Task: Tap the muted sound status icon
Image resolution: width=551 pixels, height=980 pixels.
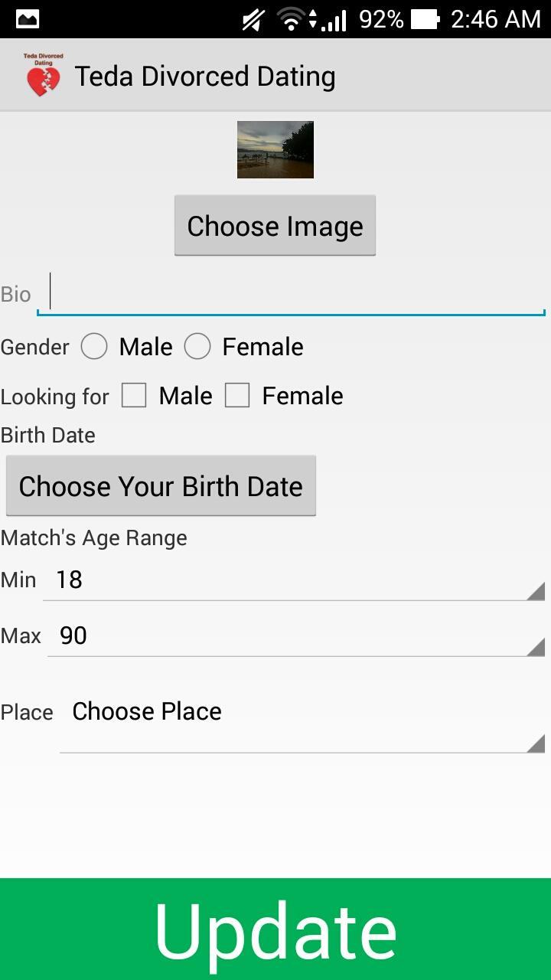Action: [253, 19]
